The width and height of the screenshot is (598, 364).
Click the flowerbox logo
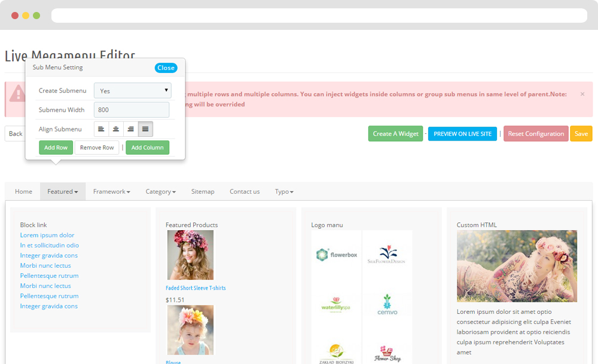(336, 255)
